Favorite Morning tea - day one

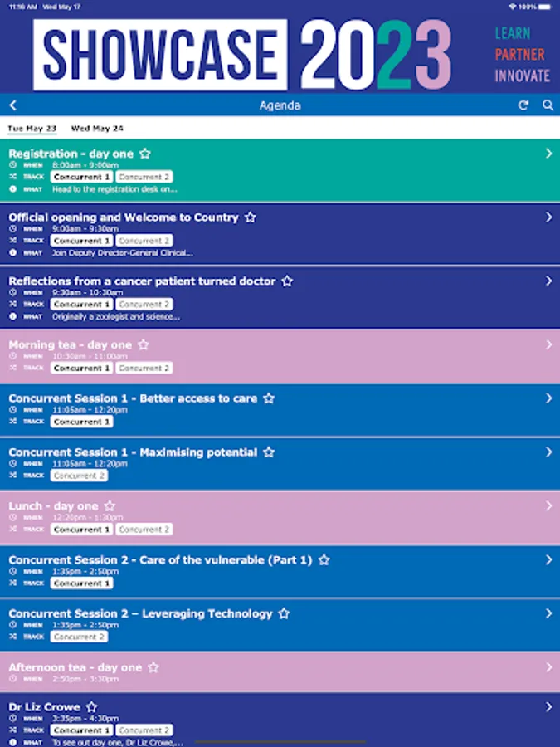pyautogui.click(x=144, y=344)
